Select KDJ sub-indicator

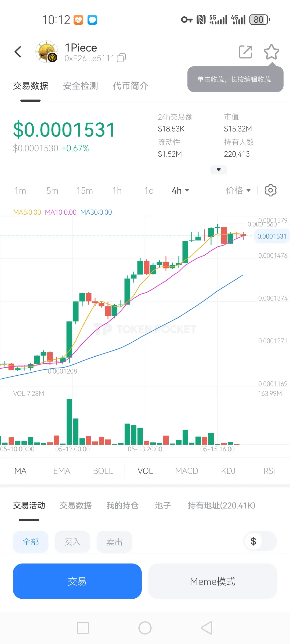pos(228,471)
